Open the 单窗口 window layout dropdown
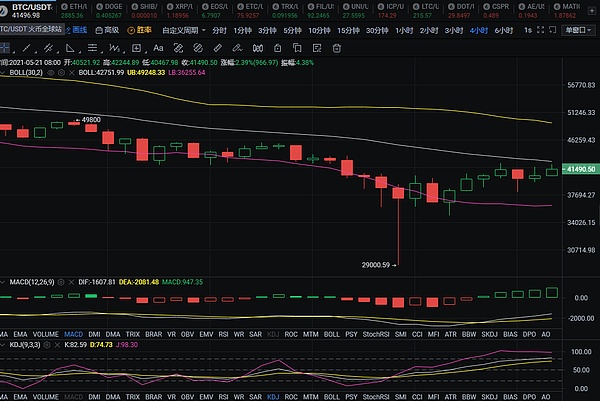Image resolution: width=600 pixels, height=401 pixels. (x=578, y=30)
